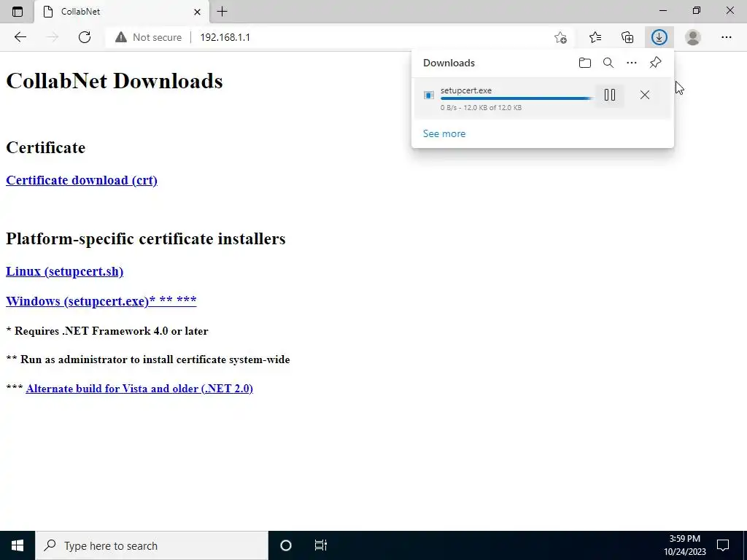
Task: Reload the page with the Refresh icon
Action: point(85,37)
